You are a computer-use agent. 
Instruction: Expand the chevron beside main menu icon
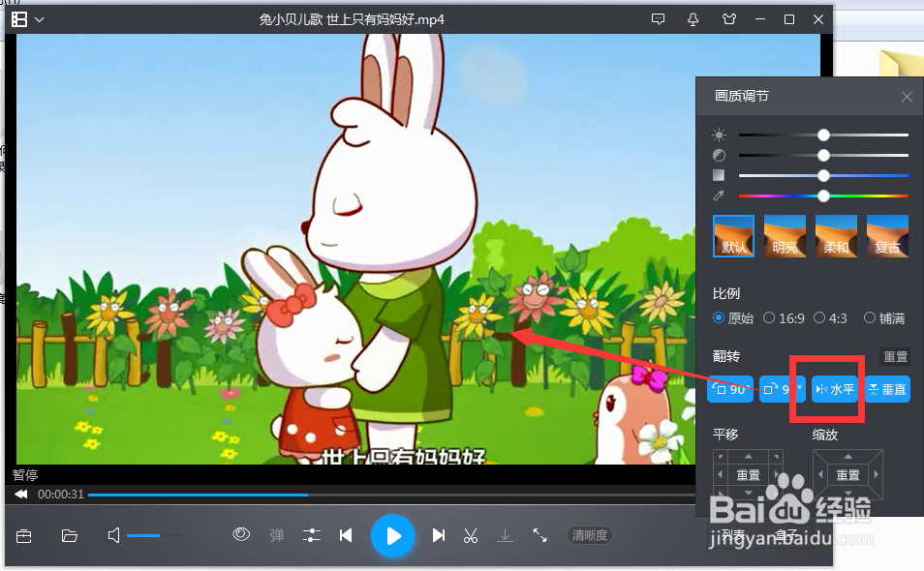pos(39,20)
